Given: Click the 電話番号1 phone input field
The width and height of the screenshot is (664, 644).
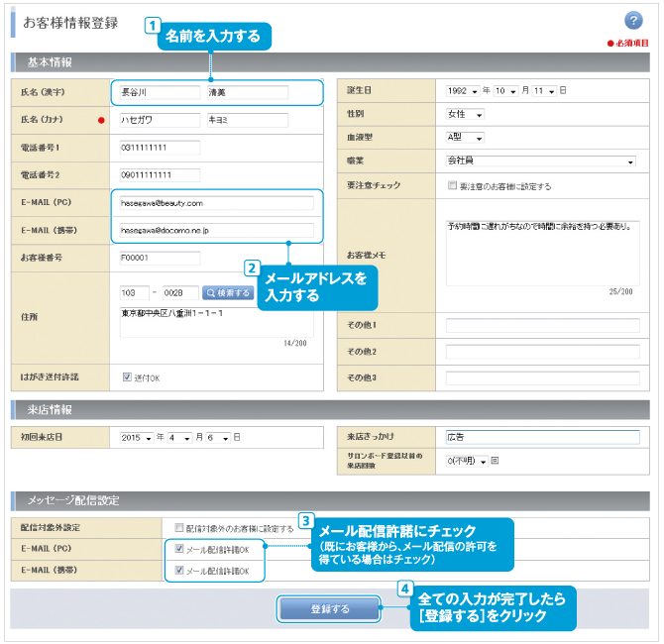Looking at the screenshot, I should (x=159, y=148).
